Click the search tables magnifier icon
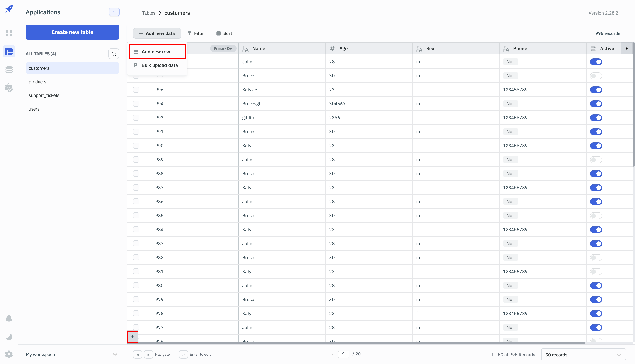Viewport: 635px width, 364px height. [114, 54]
